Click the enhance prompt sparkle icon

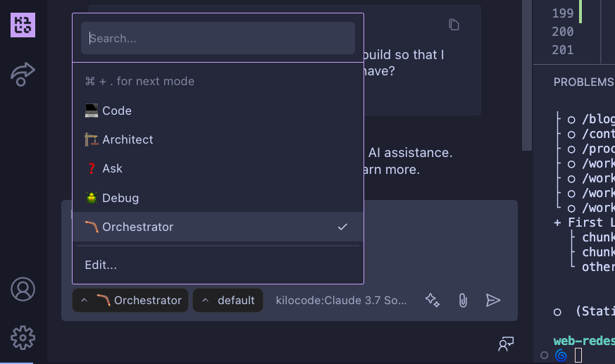pyautogui.click(x=432, y=301)
